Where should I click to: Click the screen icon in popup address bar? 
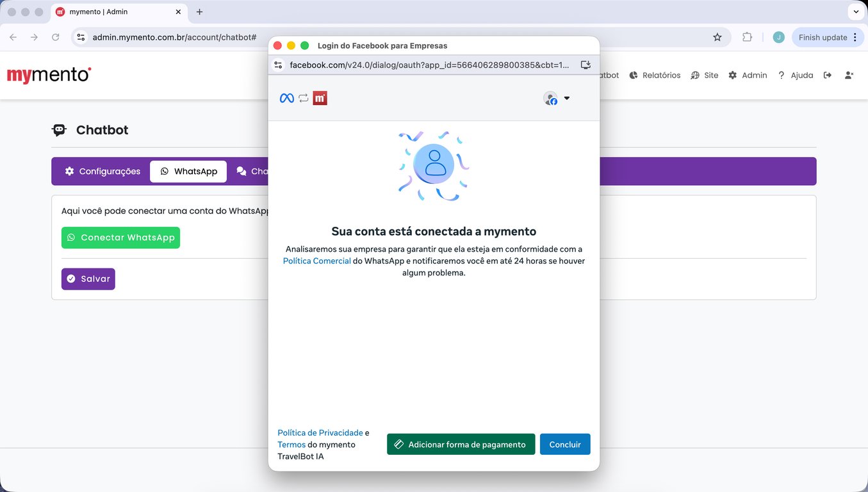[x=585, y=65]
